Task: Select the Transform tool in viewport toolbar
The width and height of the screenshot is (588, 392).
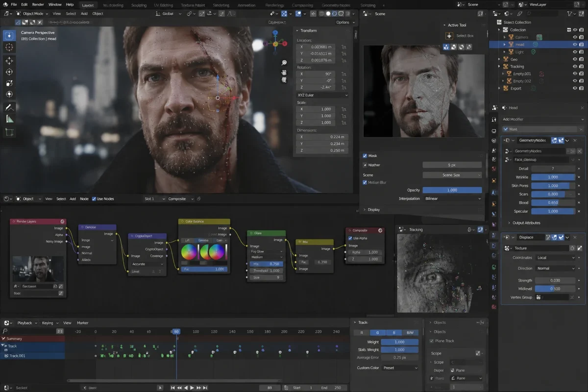Action: click(9, 95)
